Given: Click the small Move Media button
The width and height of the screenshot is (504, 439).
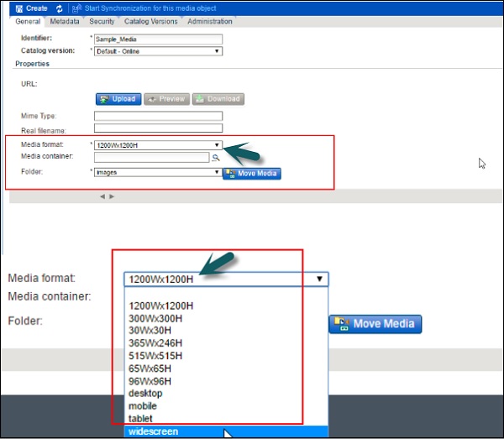Looking at the screenshot, I should click(x=251, y=173).
